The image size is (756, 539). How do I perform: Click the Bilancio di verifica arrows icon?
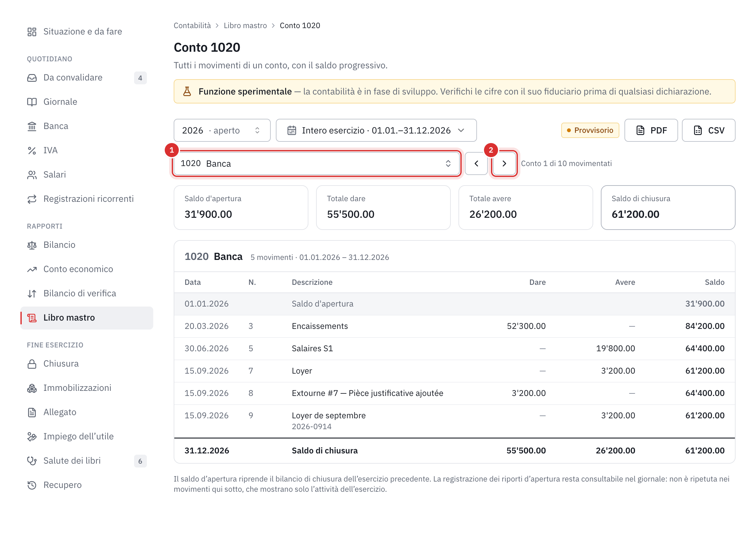click(x=32, y=294)
